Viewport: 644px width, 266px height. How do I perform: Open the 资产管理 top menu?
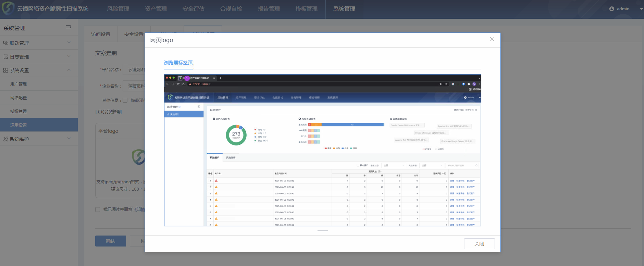tap(156, 9)
